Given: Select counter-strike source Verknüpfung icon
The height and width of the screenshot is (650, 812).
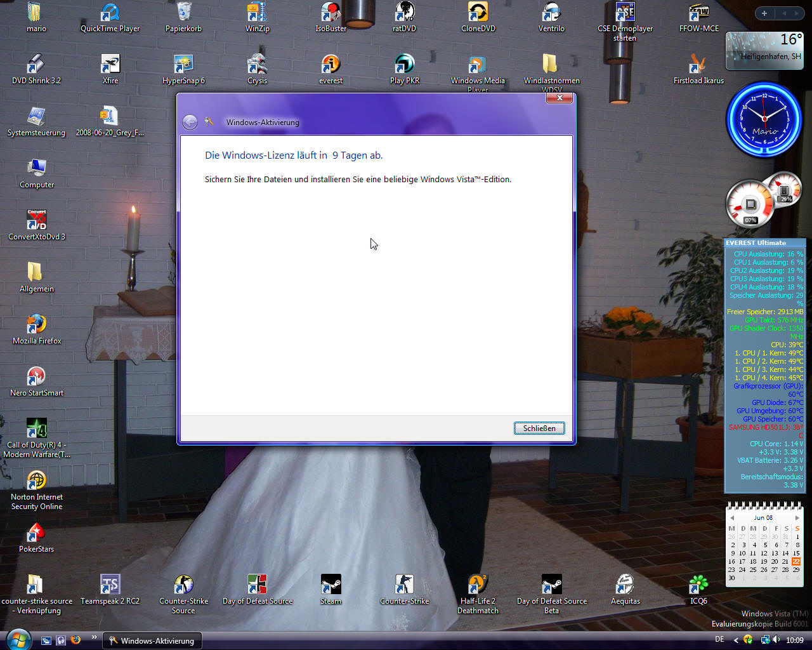Looking at the screenshot, I should tap(36, 594).
